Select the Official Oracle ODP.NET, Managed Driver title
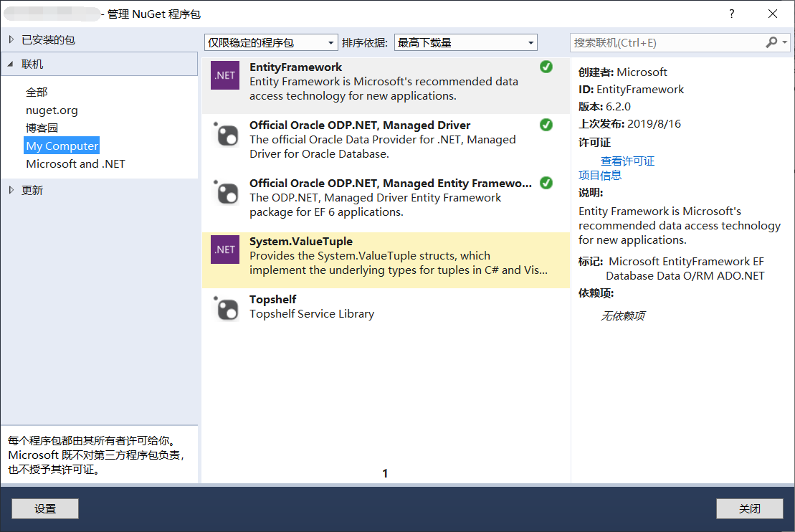Image resolution: width=795 pixels, height=532 pixels. point(360,125)
